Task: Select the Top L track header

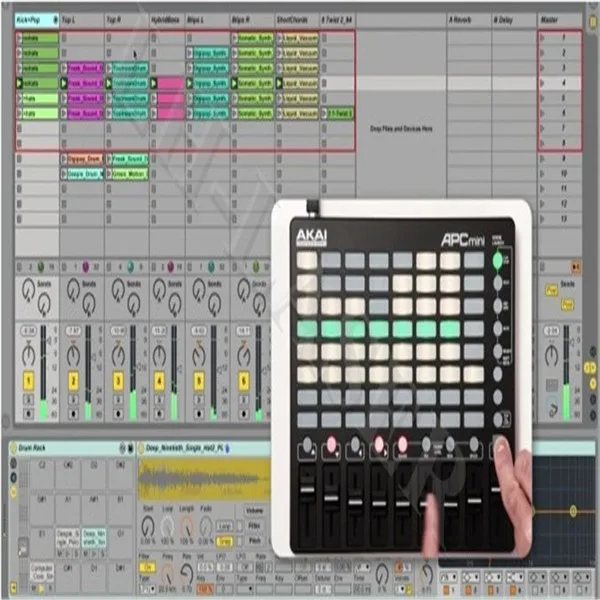Action: (82, 20)
